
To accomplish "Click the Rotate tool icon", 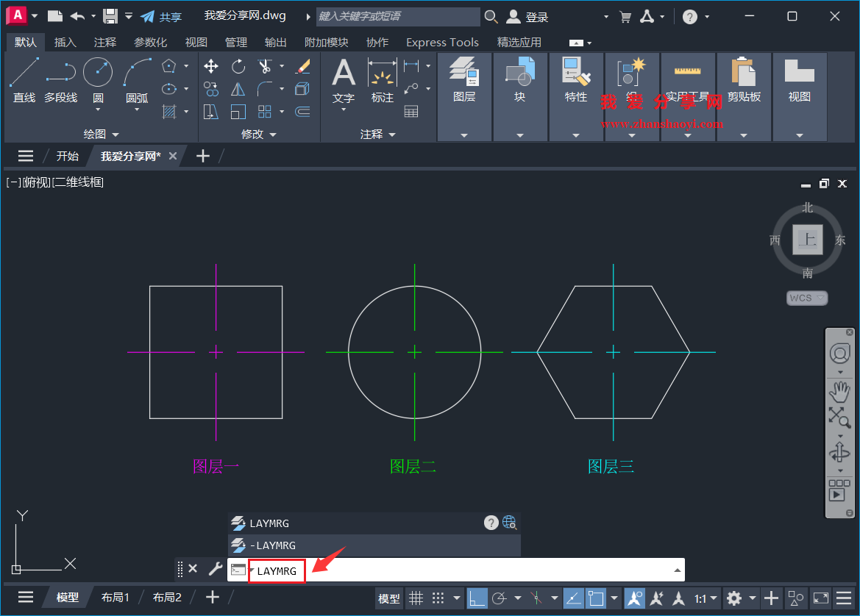I will [238, 66].
